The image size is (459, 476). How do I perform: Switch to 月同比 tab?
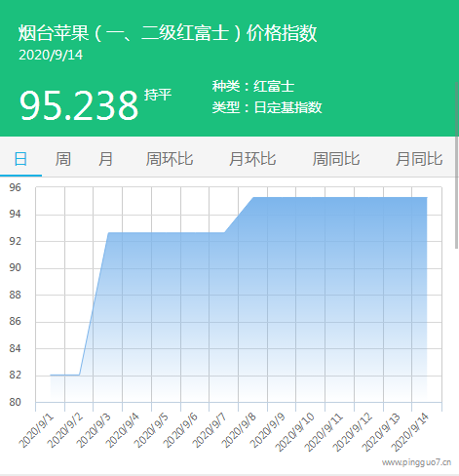(419, 159)
